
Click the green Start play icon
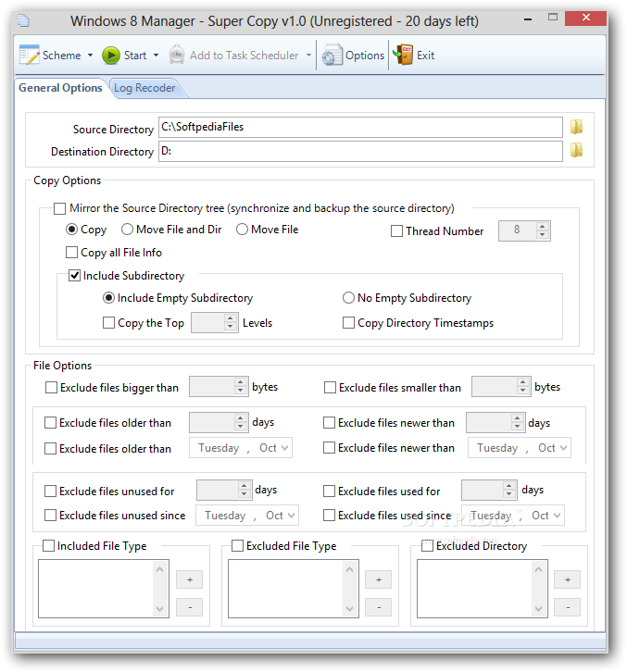coord(110,56)
